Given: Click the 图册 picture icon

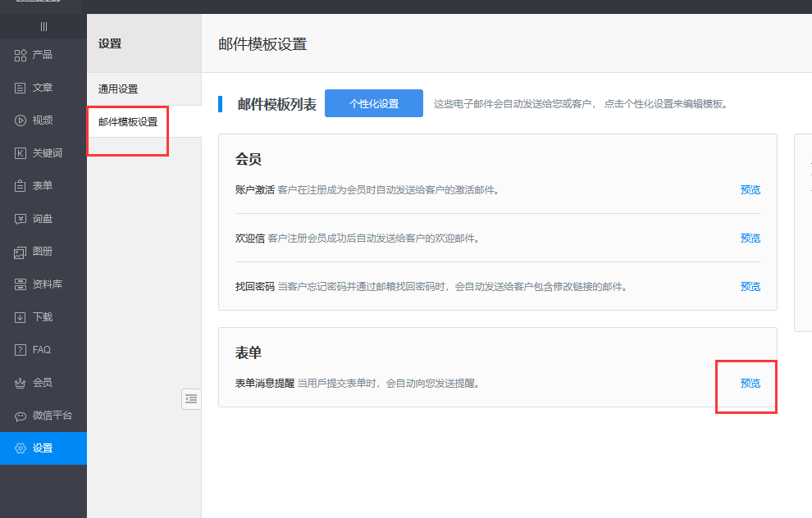Looking at the screenshot, I should click(x=21, y=252).
